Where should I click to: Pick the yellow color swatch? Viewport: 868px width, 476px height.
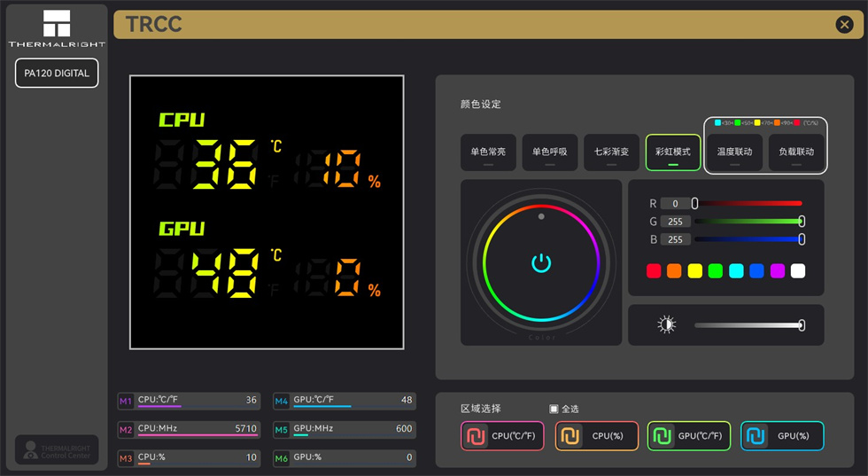pyautogui.click(x=694, y=271)
